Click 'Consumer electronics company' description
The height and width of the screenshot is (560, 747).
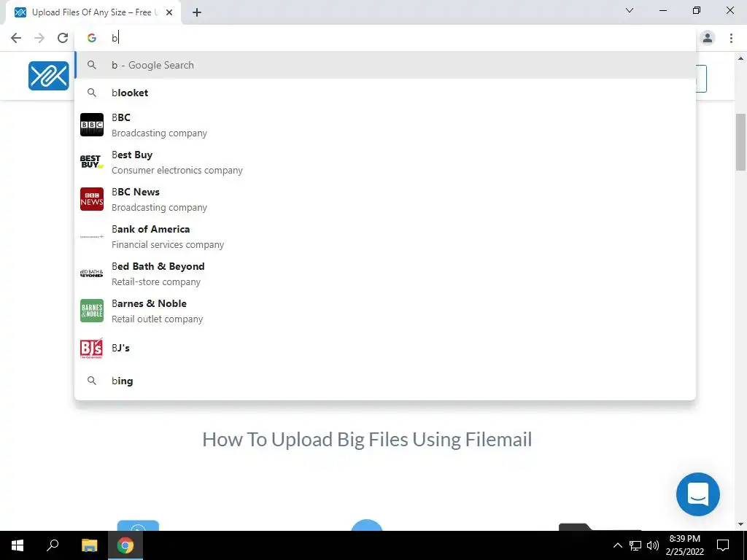pos(177,171)
